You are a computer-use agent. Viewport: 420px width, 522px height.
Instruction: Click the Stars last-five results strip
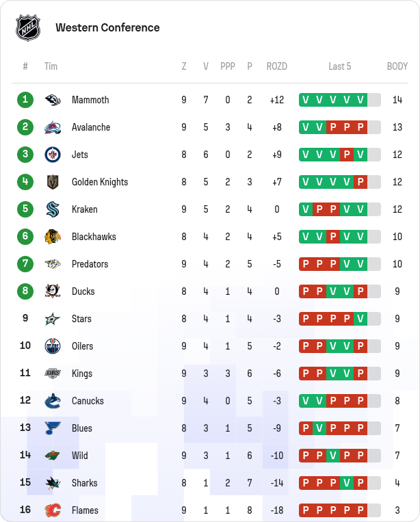(x=339, y=319)
